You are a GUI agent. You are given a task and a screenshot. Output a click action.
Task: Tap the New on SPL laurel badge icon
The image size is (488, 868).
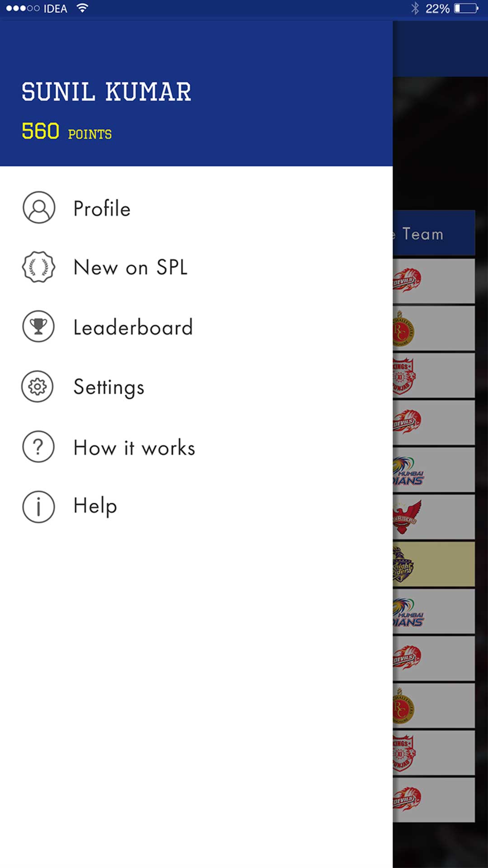click(39, 267)
